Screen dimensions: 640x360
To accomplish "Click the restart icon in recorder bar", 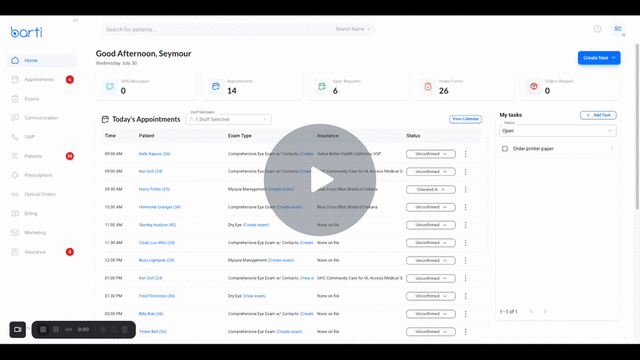I will pos(114,329).
